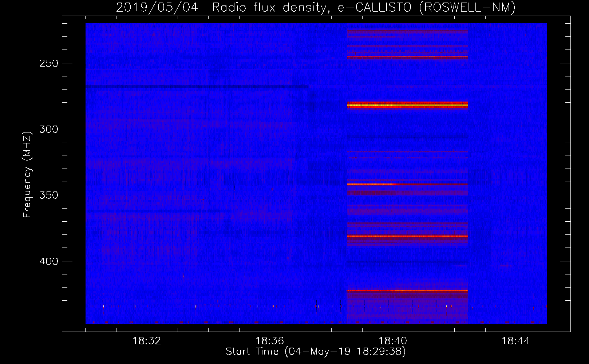The image size is (589, 364).
Task: Click the thin red band near 246 MHz
Action: [407, 57]
